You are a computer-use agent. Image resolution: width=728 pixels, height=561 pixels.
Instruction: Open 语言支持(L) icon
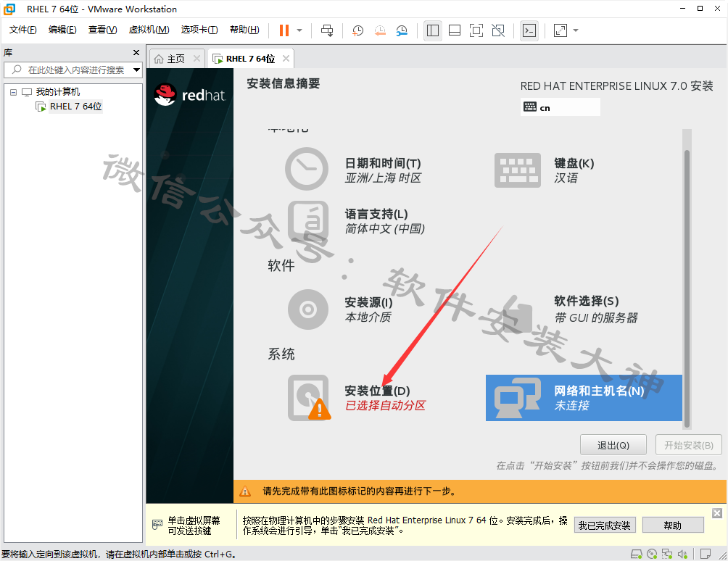point(308,221)
